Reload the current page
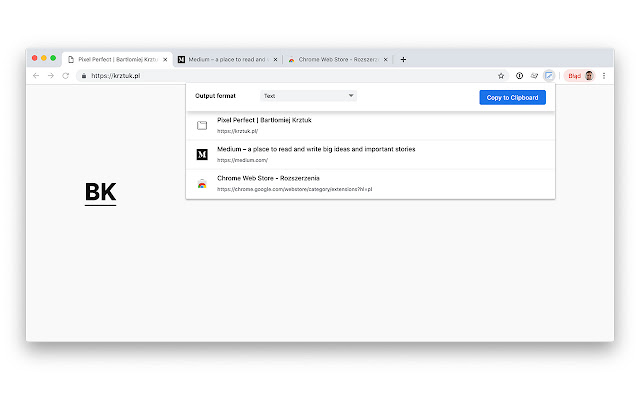The height and width of the screenshot is (400, 640). click(x=66, y=75)
